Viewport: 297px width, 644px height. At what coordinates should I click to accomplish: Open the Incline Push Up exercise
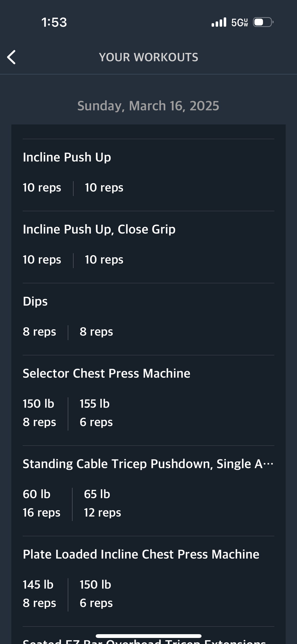pyautogui.click(x=67, y=157)
